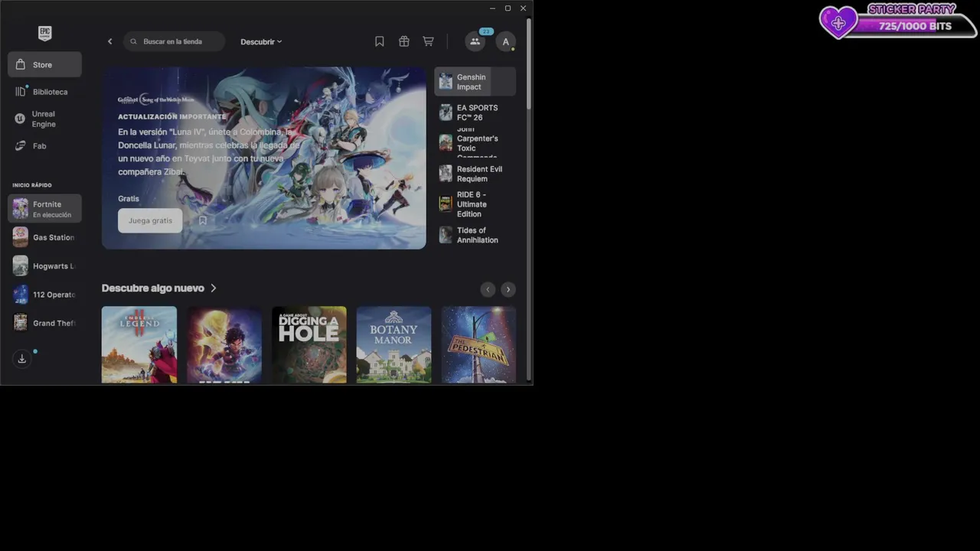Open The Pedestrian game card

[x=479, y=345]
